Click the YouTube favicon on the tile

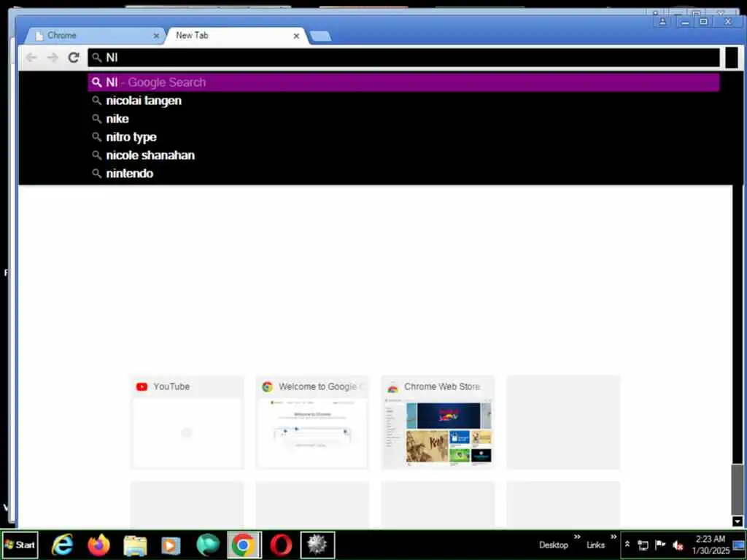pos(142,386)
